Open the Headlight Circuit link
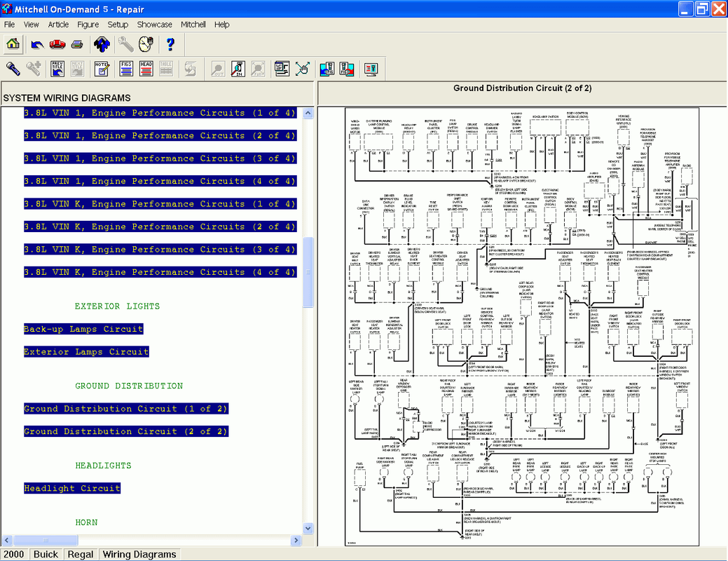The width and height of the screenshot is (728, 561). 72,488
